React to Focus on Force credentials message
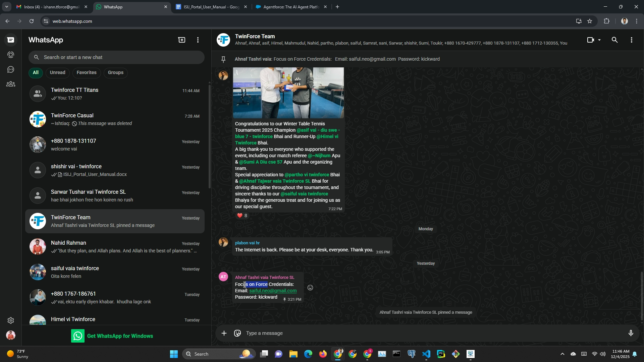This screenshot has height=362, width=644. (310, 288)
